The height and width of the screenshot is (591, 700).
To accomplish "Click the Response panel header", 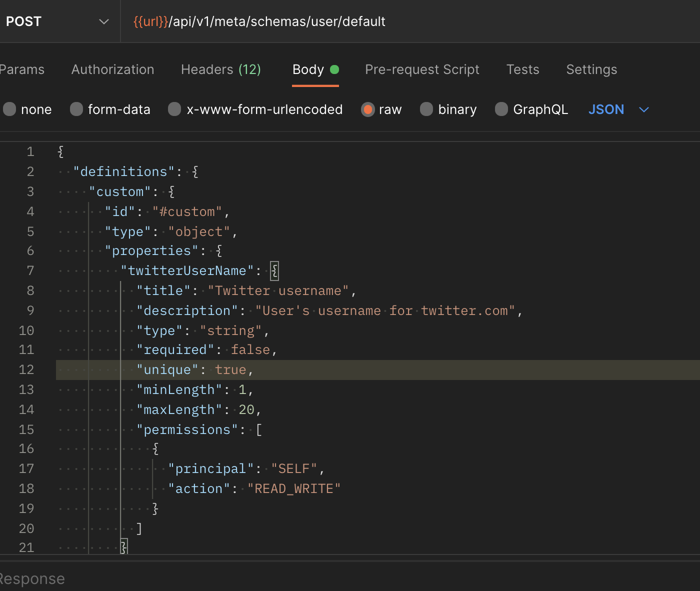I will click(x=32, y=578).
